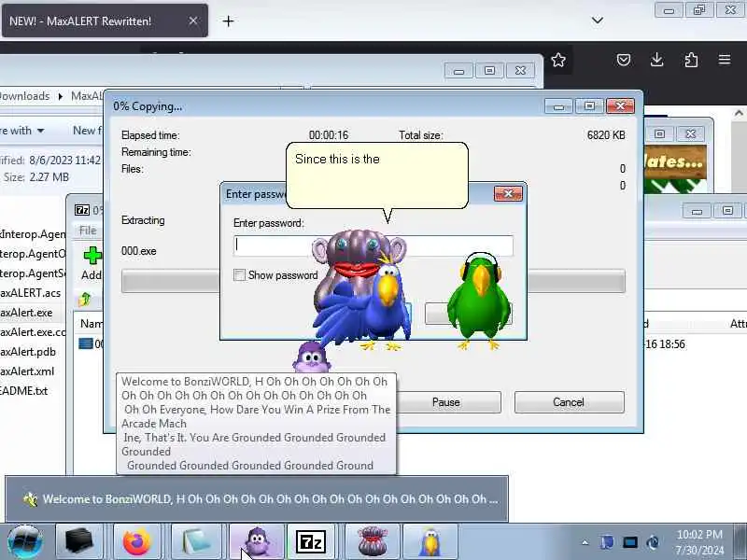Open the 7-Zip taskbar icon
The height and width of the screenshot is (560, 747).
(311, 542)
